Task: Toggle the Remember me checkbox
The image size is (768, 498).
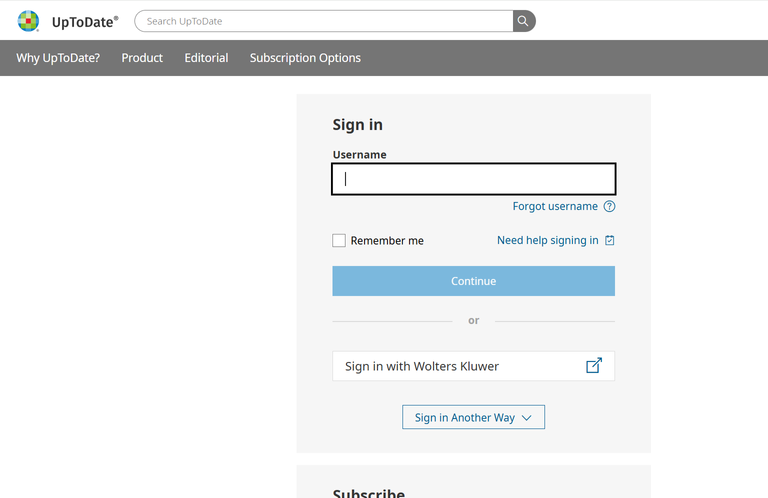Action: point(339,241)
